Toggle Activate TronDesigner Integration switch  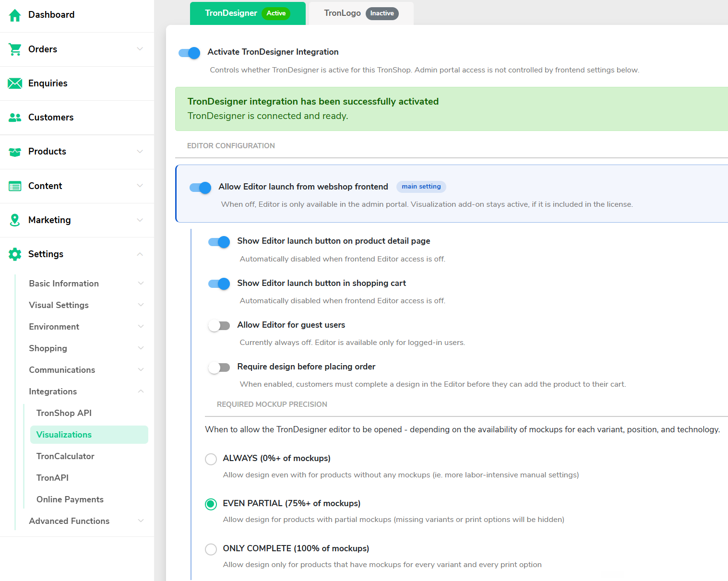point(189,53)
